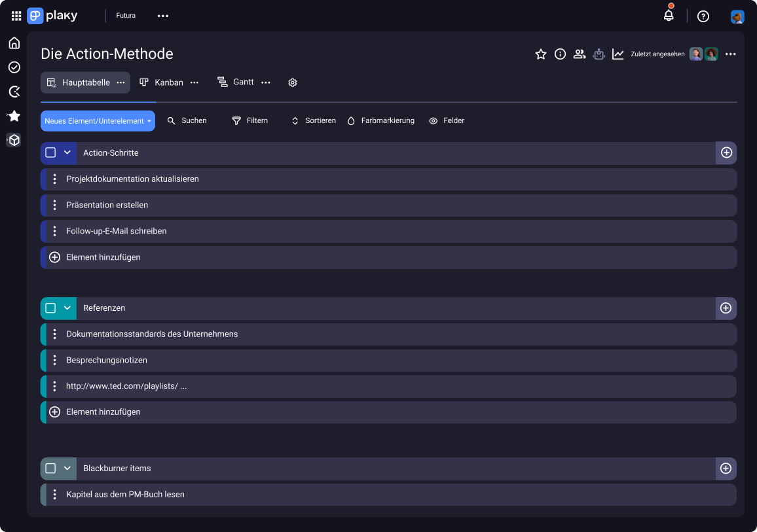Open the spaces cube in sidebar
Viewport: 757px width, 532px height.
[x=14, y=140]
